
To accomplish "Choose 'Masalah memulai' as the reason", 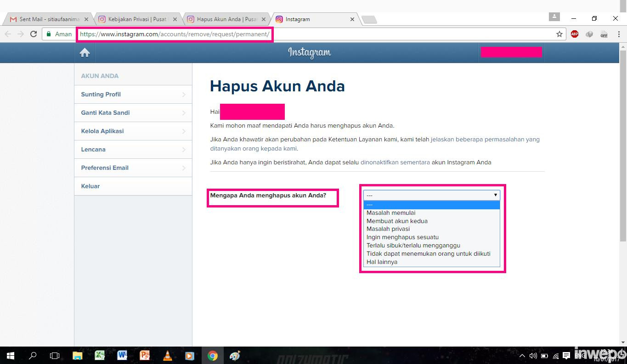I will [x=431, y=213].
